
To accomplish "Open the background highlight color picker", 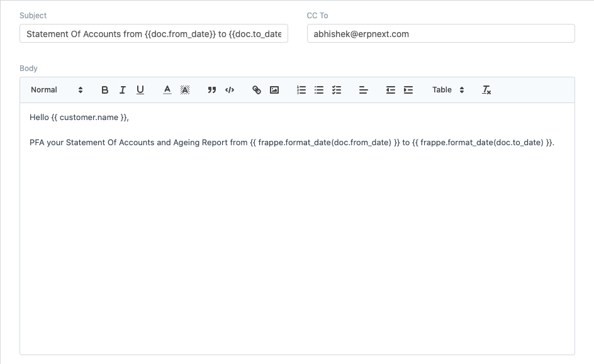I will (185, 90).
